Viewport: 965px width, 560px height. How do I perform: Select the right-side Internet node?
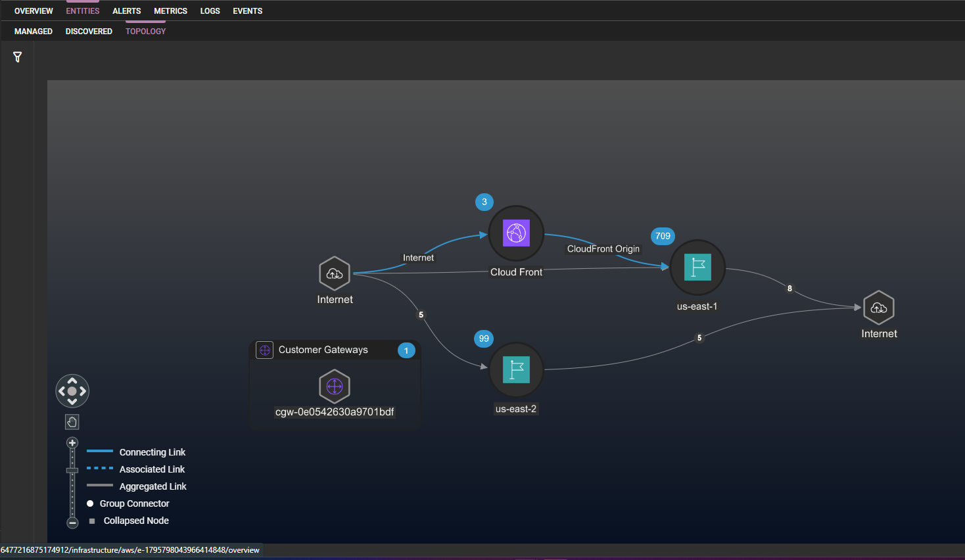click(879, 307)
